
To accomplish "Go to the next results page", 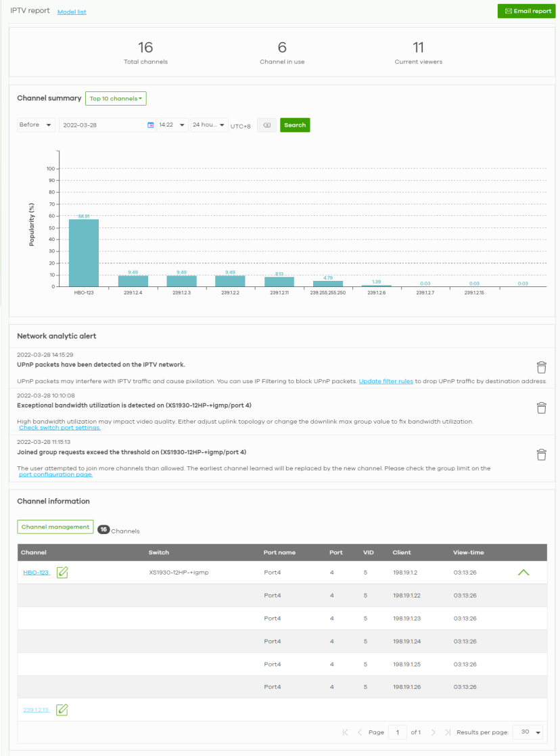I will pyautogui.click(x=434, y=732).
